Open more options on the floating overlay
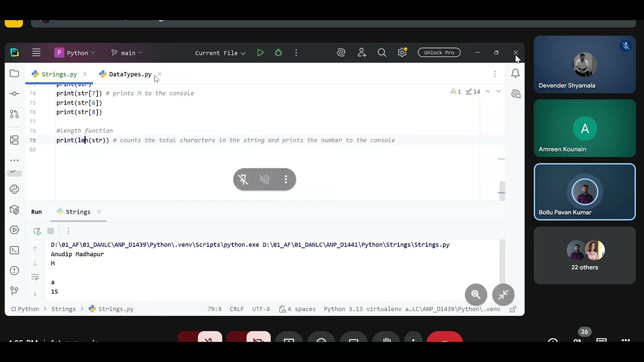 click(x=286, y=179)
